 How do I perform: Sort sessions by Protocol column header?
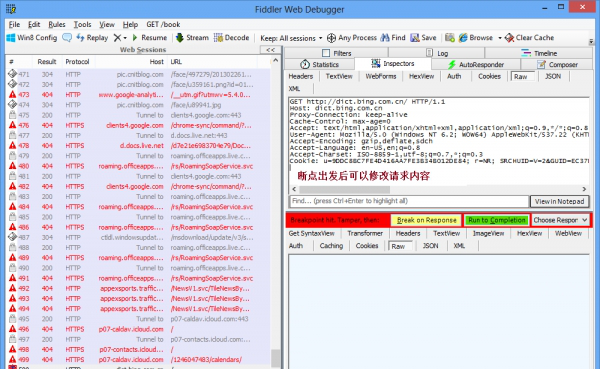77,62
